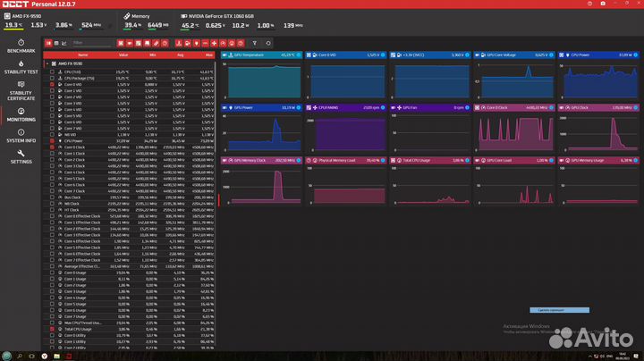Image resolution: width=644 pixels, height=361 pixels.
Task: Sort table by Value column header
Action: [123, 55]
